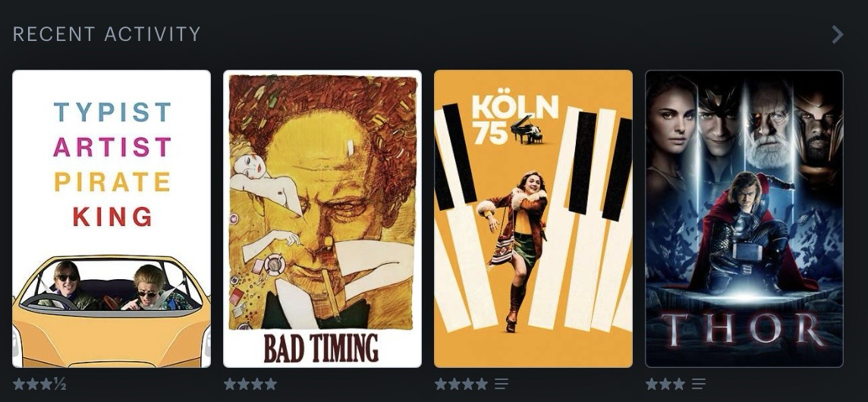Expand Recent Activity with the right chevron
This screenshot has width=868, height=402.
tap(838, 34)
